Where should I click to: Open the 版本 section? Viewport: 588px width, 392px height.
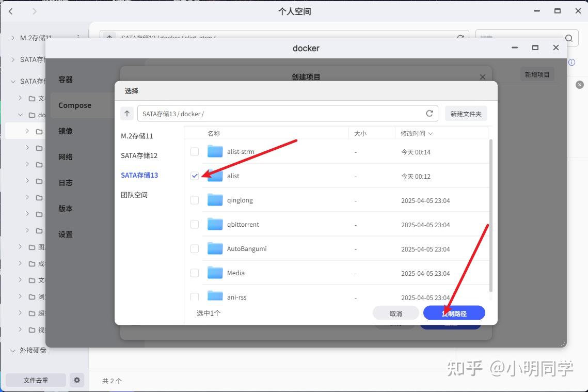pyautogui.click(x=66, y=208)
